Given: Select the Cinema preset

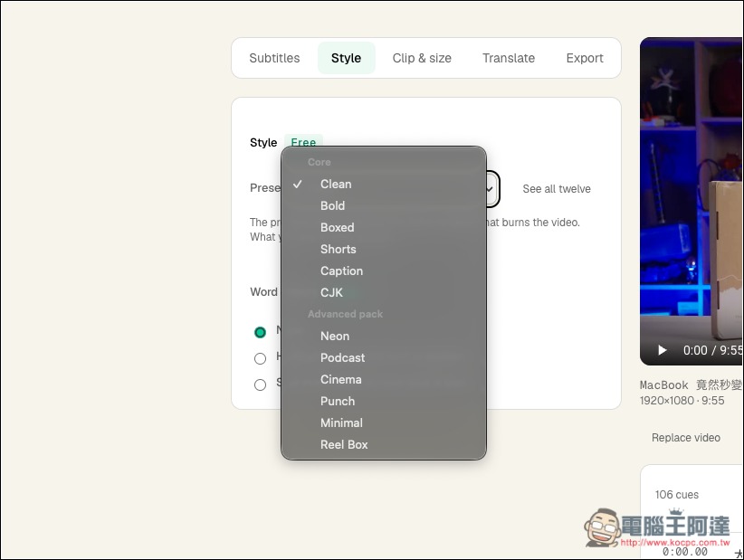Looking at the screenshot, I should coord(384,380).
